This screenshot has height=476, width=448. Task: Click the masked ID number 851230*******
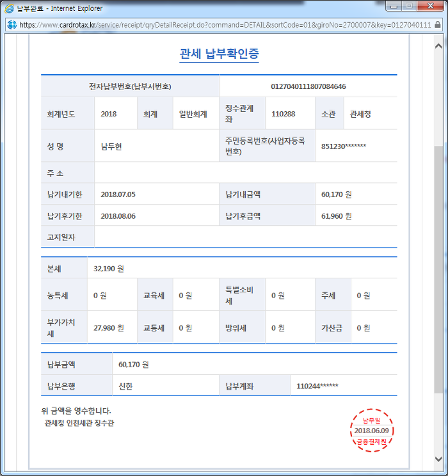(x=344, y=147)
